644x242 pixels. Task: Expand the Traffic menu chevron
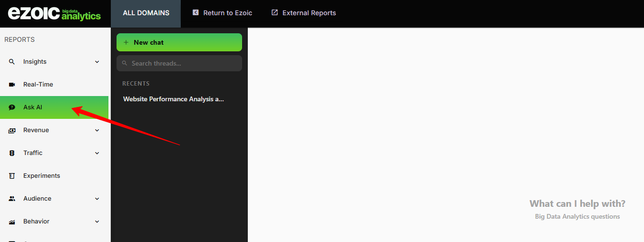click(97, 153)
